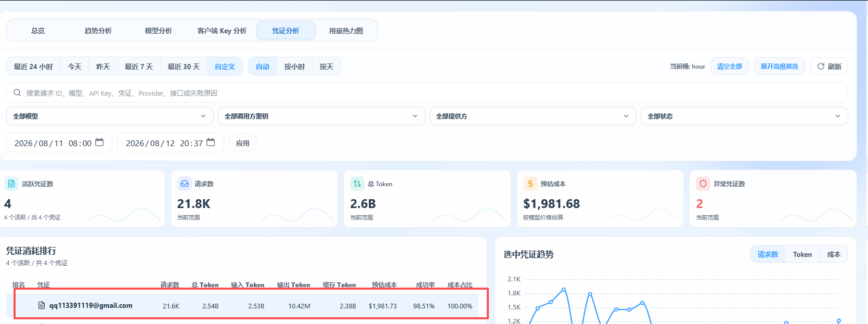
Task: Click 清空全部 button
Action: tap(730, 67)
